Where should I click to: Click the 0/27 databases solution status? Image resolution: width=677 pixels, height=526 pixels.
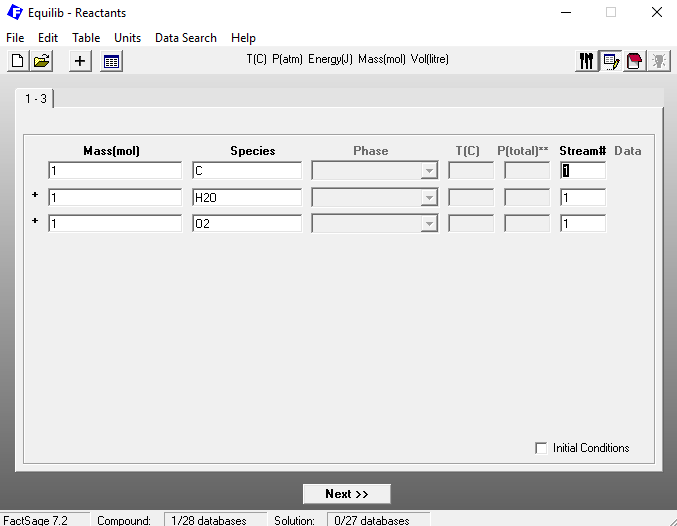[378, 520]
